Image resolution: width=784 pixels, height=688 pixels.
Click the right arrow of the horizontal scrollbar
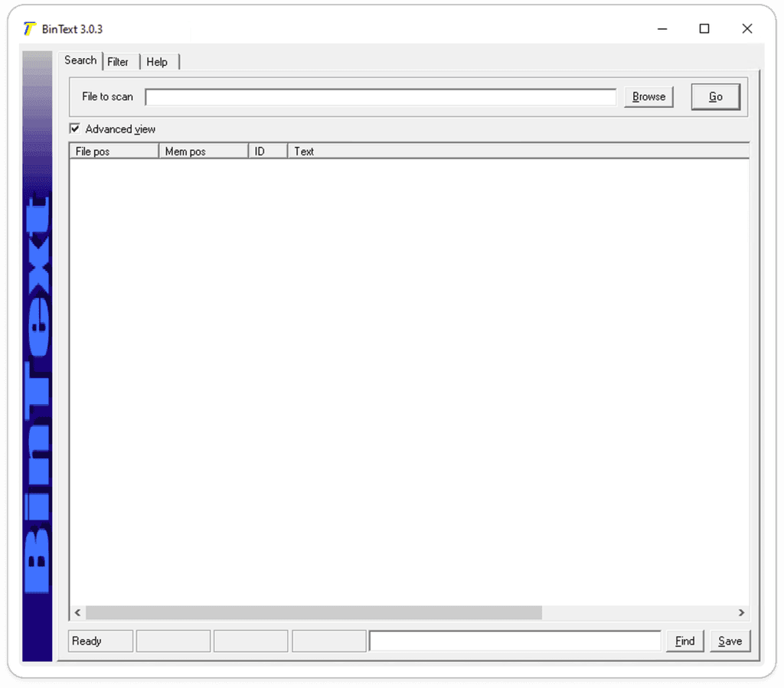click(741, 612)
